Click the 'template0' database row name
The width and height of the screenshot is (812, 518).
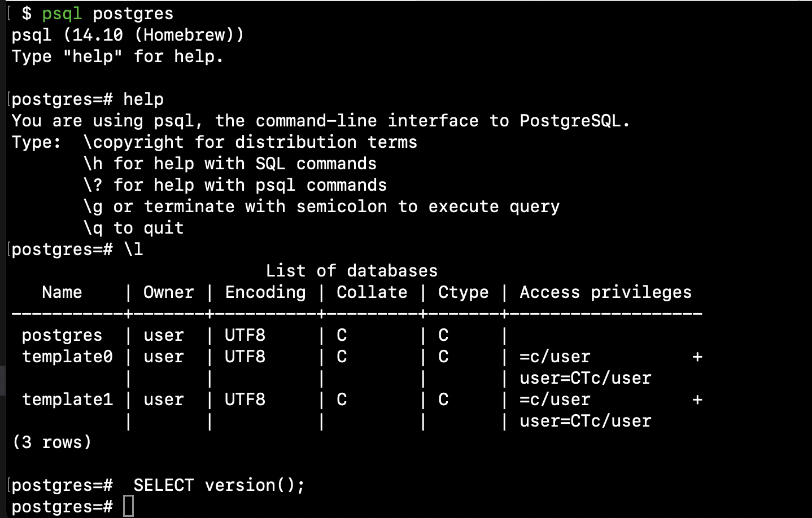[x=67, y=357]
